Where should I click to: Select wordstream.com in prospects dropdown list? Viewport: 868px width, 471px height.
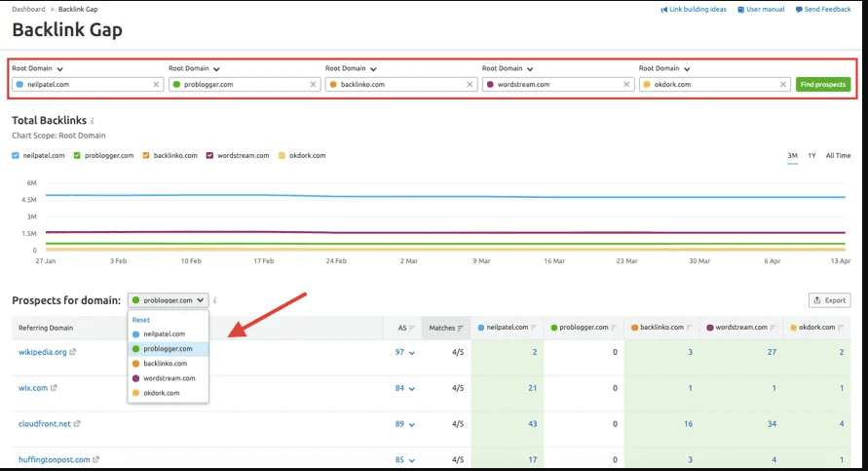pyautogui.click(x=169, y=378)
